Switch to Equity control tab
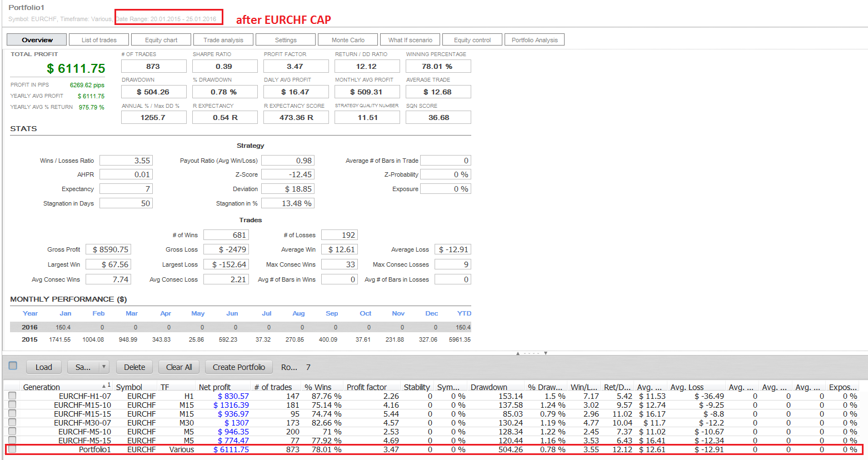Screen dimensions: 868x460 click(472, 39)
